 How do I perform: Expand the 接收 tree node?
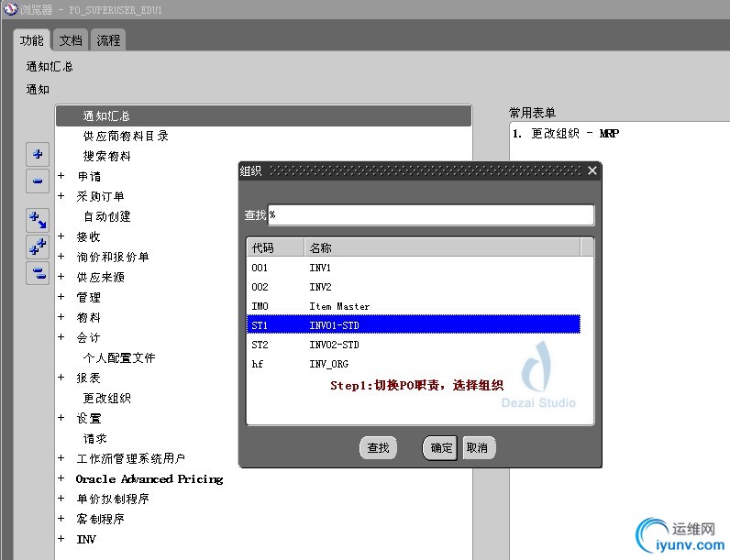pos(61,236)
